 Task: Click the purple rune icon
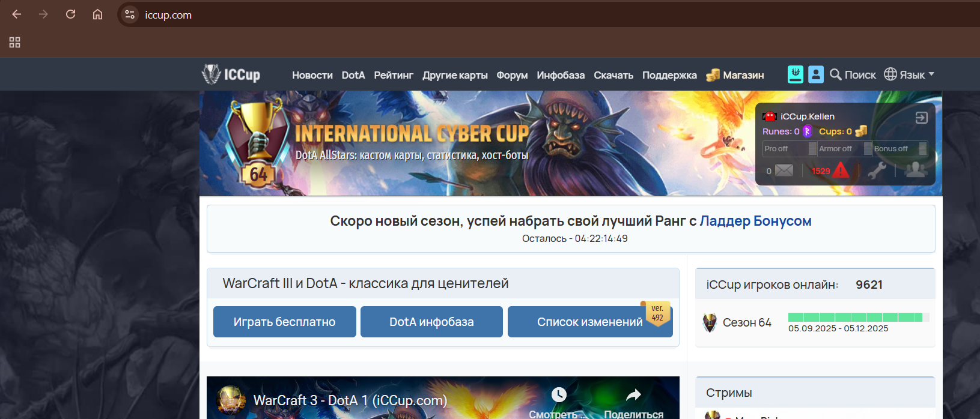coord(807,131)
